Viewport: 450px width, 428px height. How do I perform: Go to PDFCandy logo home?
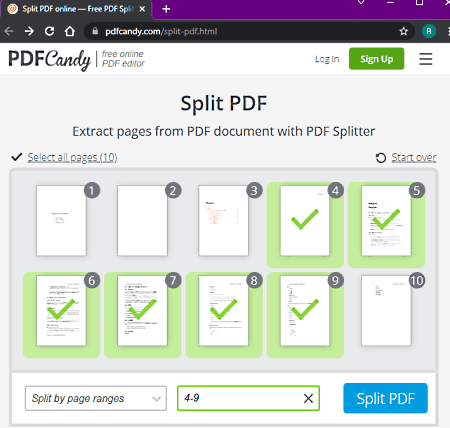pyautogui.click(x=49, y=60)
